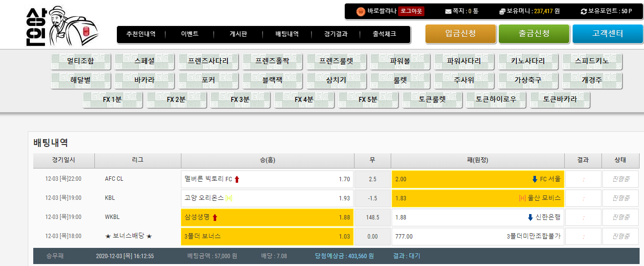
Task: Click the orange level badge beside 바로쌀라나
Action: click(x=360, y=11)
